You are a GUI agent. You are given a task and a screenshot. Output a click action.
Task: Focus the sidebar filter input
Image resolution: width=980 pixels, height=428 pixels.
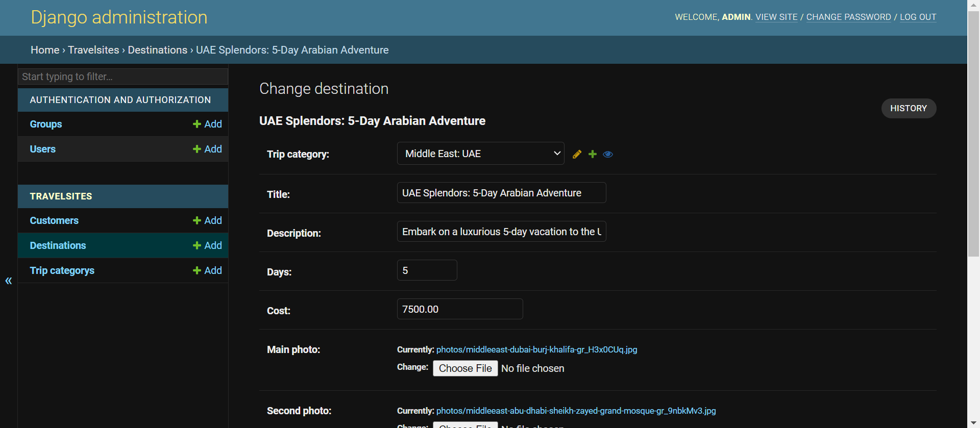[x=123, y=77]
